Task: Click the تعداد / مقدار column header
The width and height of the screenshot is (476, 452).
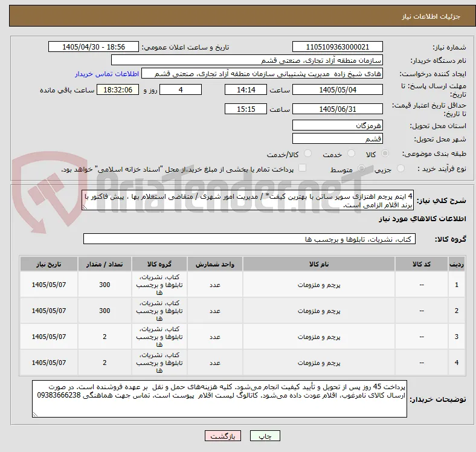Action: point(105,264)
